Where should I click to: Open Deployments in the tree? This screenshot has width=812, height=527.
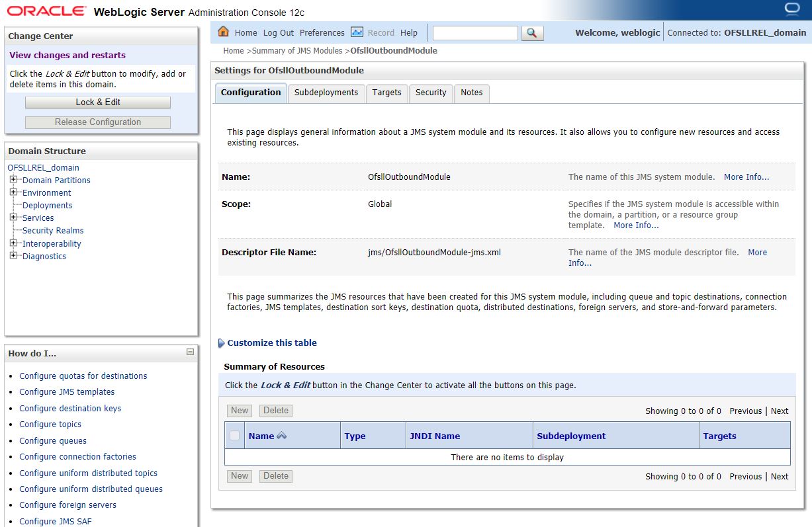tap(48, 205)
